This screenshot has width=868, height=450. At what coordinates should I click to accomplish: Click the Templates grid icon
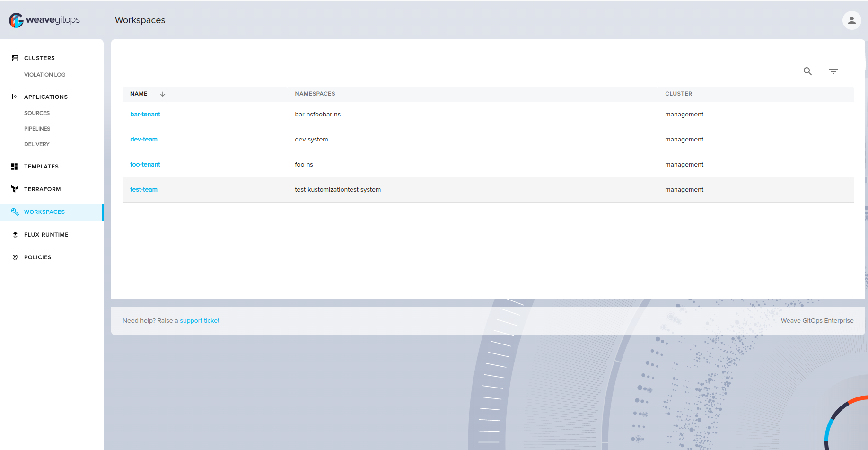14,167
